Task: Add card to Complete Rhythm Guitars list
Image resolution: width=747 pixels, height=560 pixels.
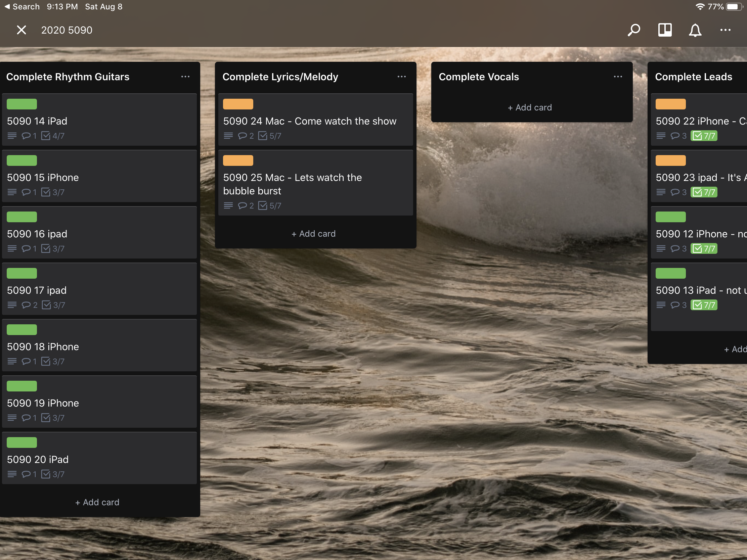Action: click(97, 502)
